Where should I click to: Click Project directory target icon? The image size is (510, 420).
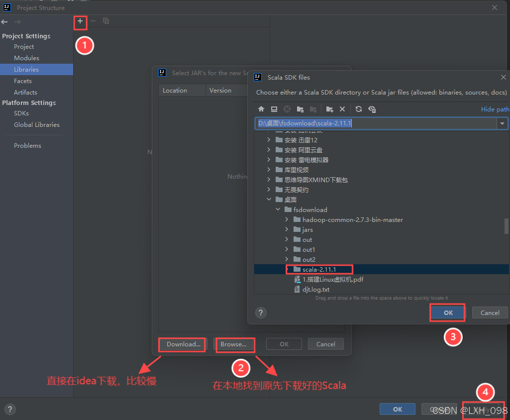coord(287,109)
